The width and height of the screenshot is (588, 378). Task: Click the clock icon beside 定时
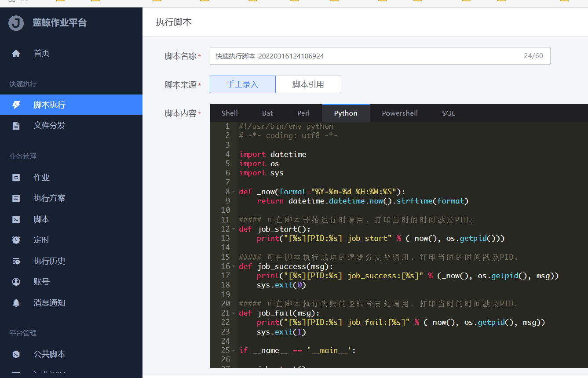(x=16, y=240)
